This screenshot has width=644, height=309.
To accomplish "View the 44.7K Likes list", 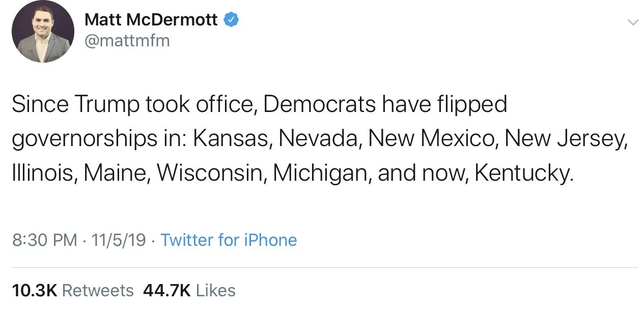I will coord(189,291).
